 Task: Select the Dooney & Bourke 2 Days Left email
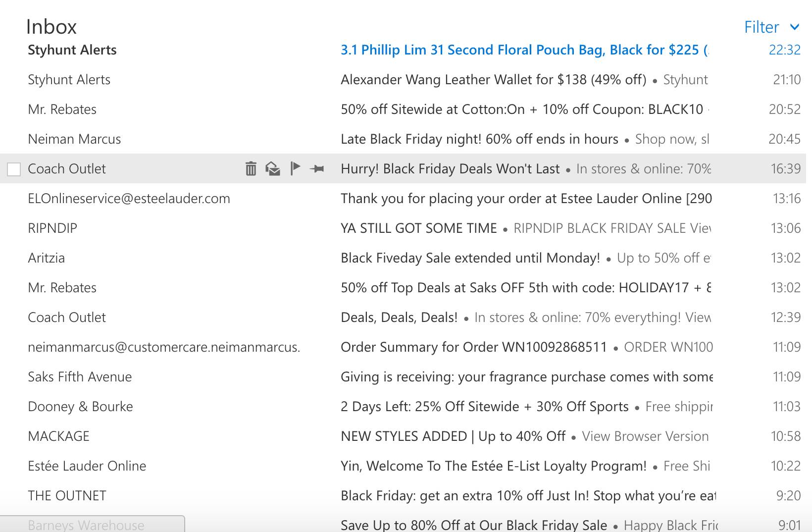point(484,407)
